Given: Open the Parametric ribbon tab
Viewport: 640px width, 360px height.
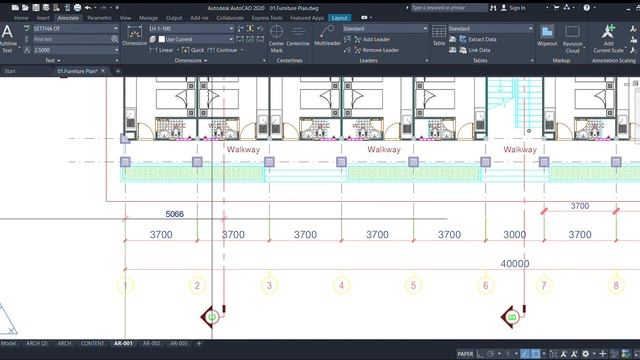Looking at the screenshot, I should 99,18.
